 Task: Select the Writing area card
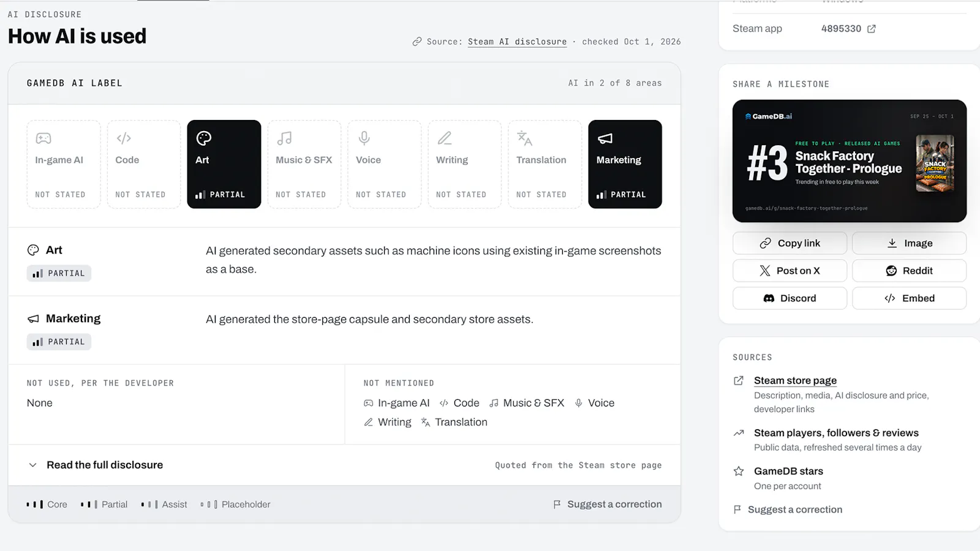(465, 164)
